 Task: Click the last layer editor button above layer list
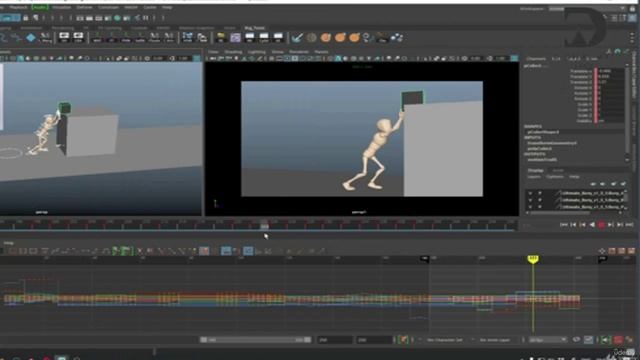[x=623, y=184]
